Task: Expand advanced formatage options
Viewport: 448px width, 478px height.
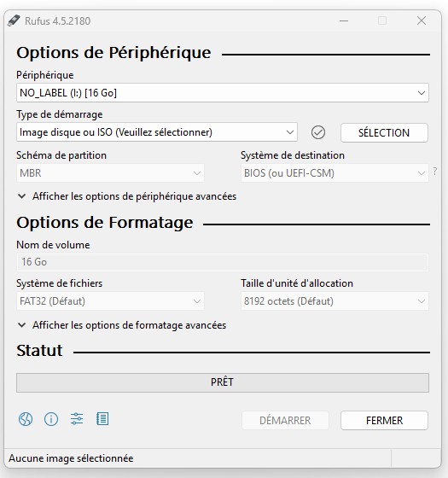Action: click(121, 325)
